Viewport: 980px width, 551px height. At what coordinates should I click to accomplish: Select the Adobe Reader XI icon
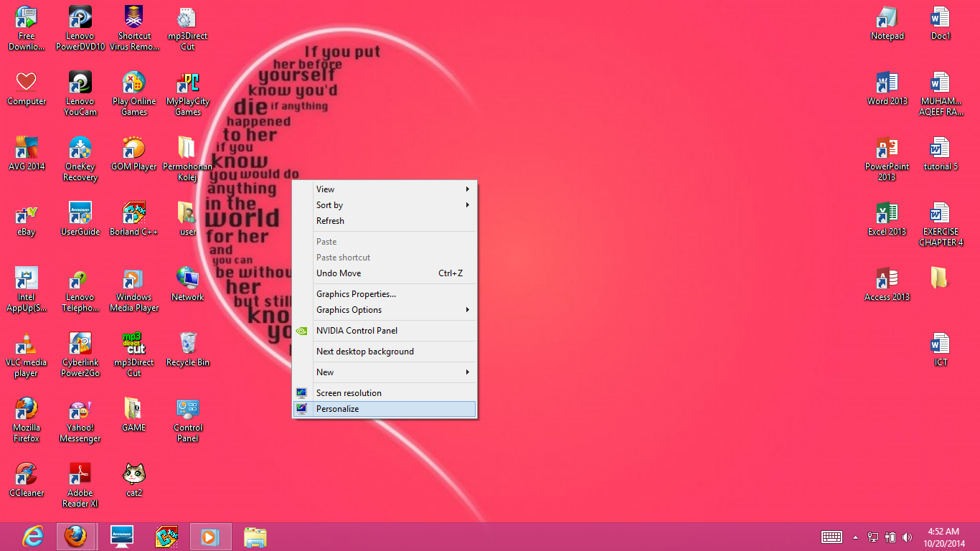tap(80, 485)
